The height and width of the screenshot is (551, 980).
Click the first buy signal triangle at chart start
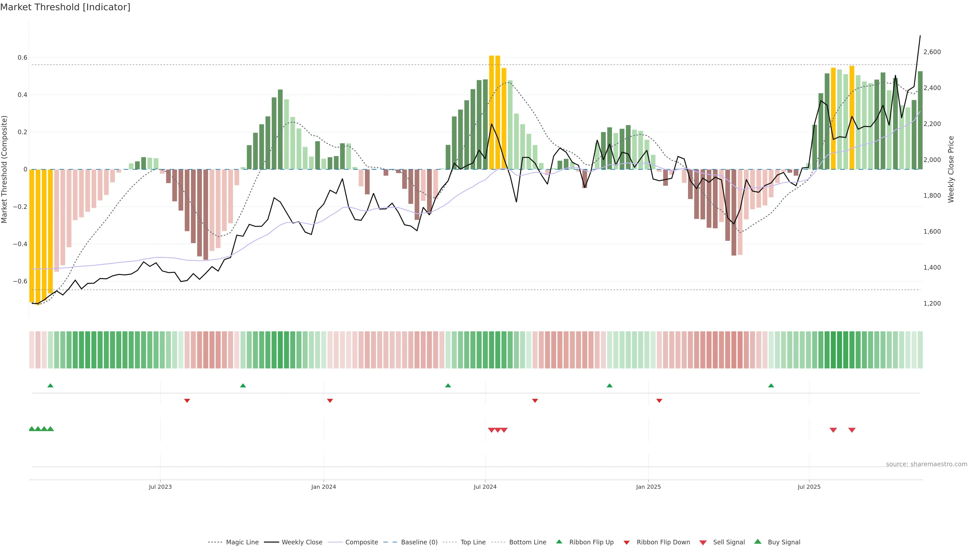32,429
